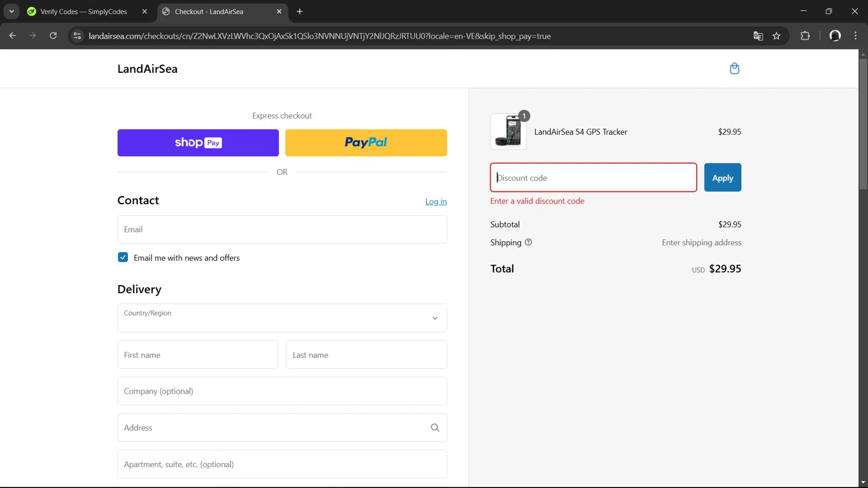Screen dimensions: 868x488
Task: Apply the discount code
Action: (723, 178)
